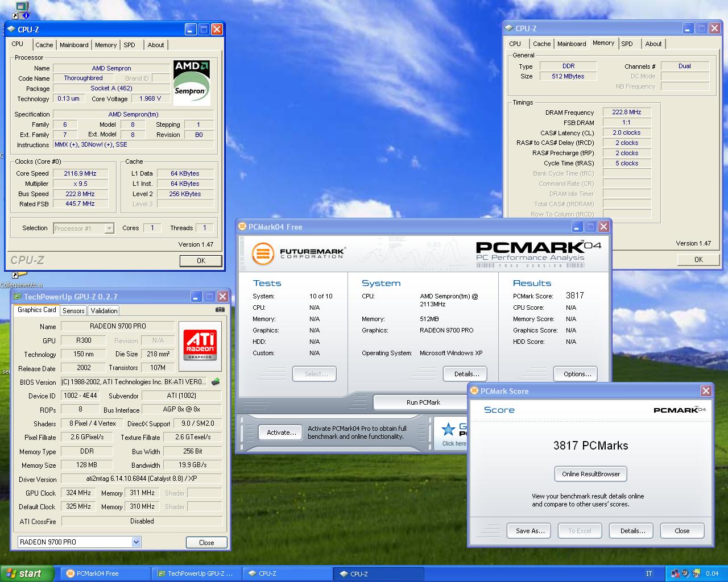Click Online ResultBrowser button
The image size is (728, 582).
point(590,474)
